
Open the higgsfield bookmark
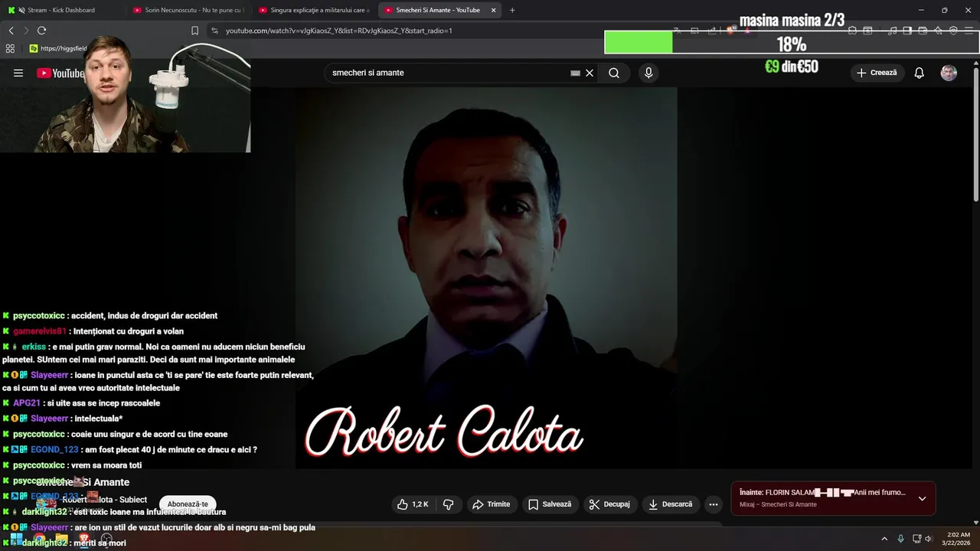click(58, 48)
